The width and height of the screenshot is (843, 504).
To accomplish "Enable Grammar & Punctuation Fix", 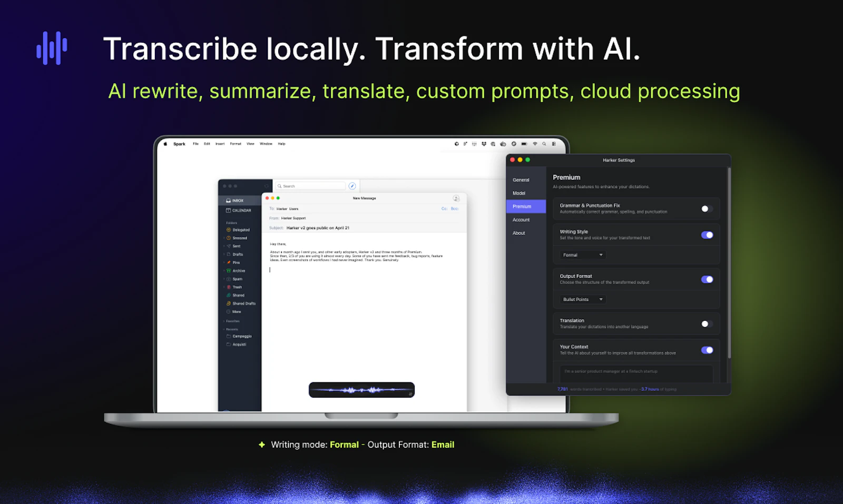I will tap(706, 209).
